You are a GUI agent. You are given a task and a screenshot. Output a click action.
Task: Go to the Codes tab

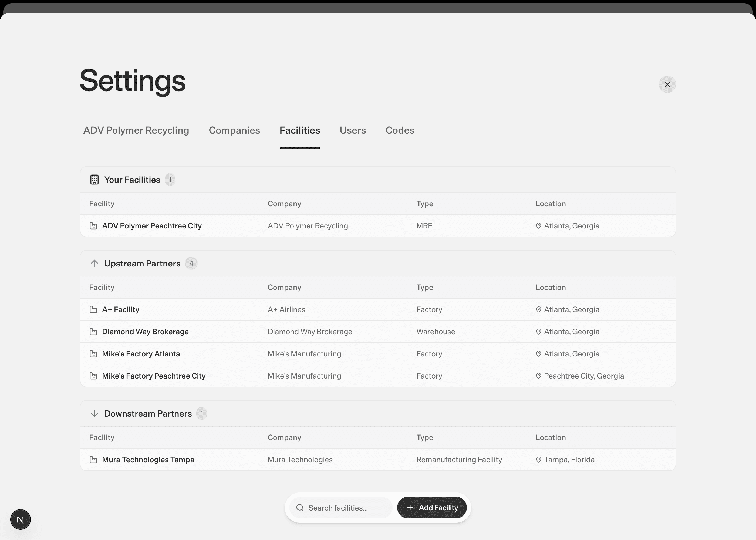(400, 130)
